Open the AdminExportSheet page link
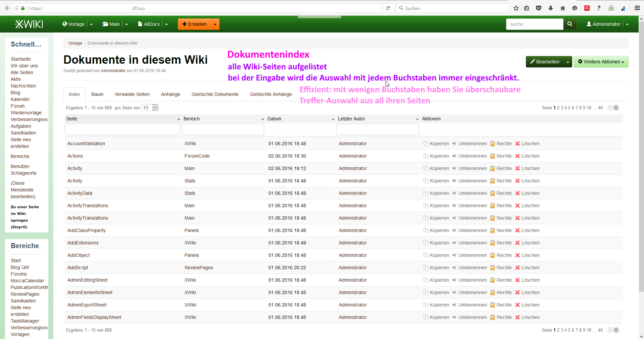 [87, 305]
